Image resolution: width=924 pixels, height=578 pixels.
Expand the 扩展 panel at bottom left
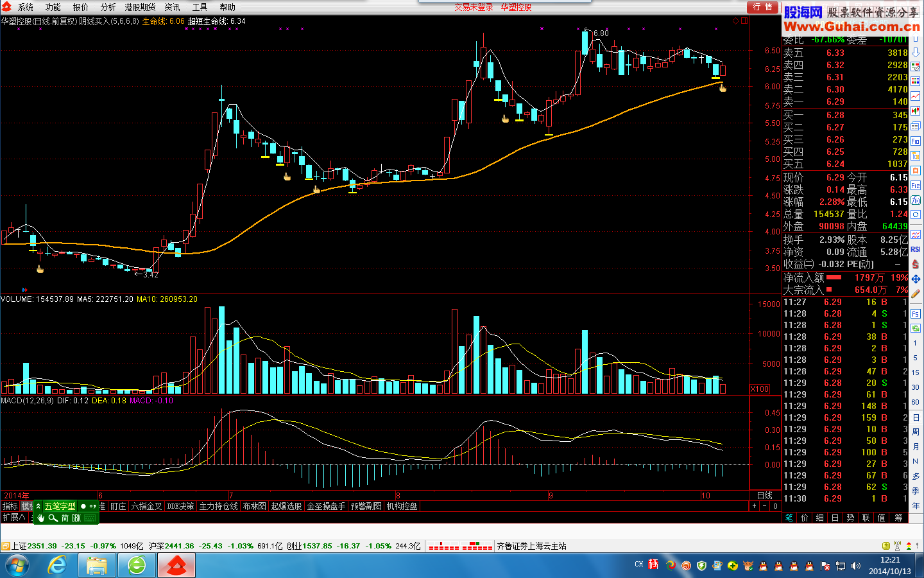pyautogui.click(x=13, y=517)
